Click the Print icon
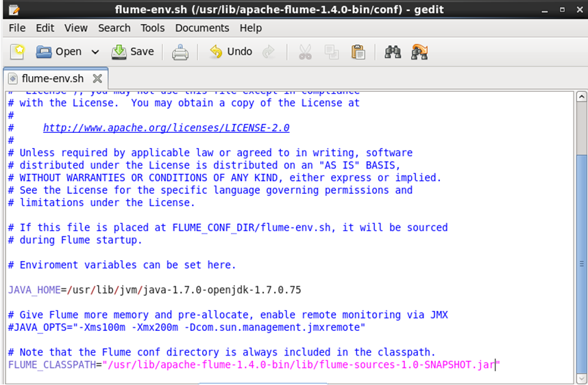 pos(180,52)
